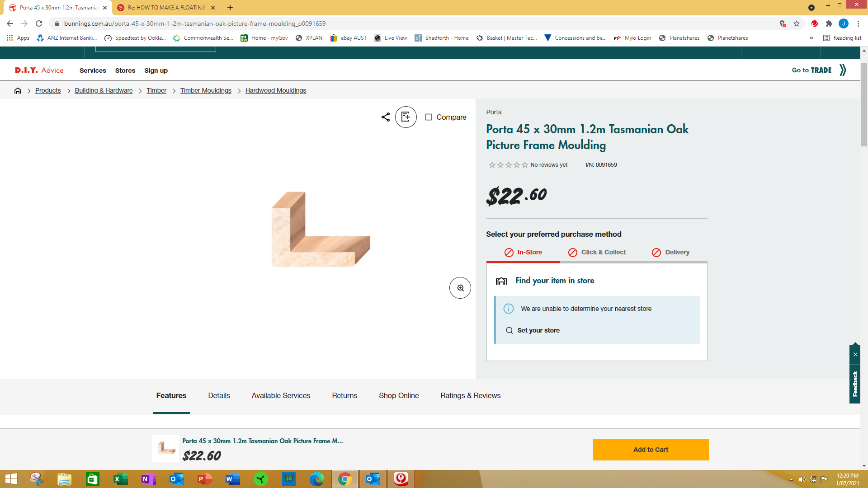Close the Feedback side panel

click(x=855, y=354)
